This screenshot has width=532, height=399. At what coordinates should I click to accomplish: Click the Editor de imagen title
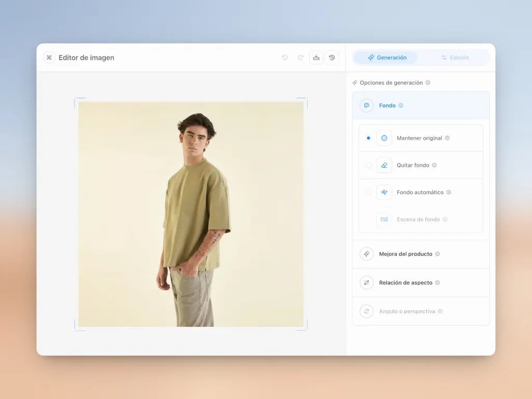pos(87,58)
